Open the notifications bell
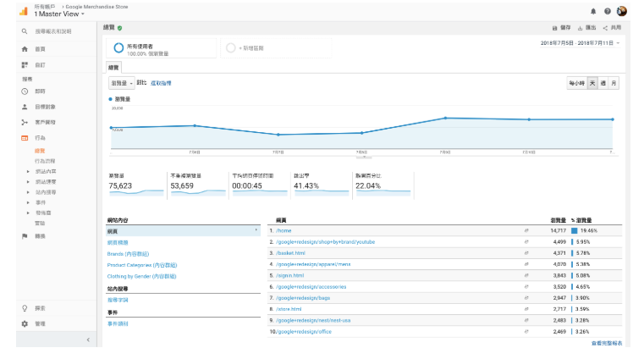Viewport: 644px width, 359px height. coord(593,11)
